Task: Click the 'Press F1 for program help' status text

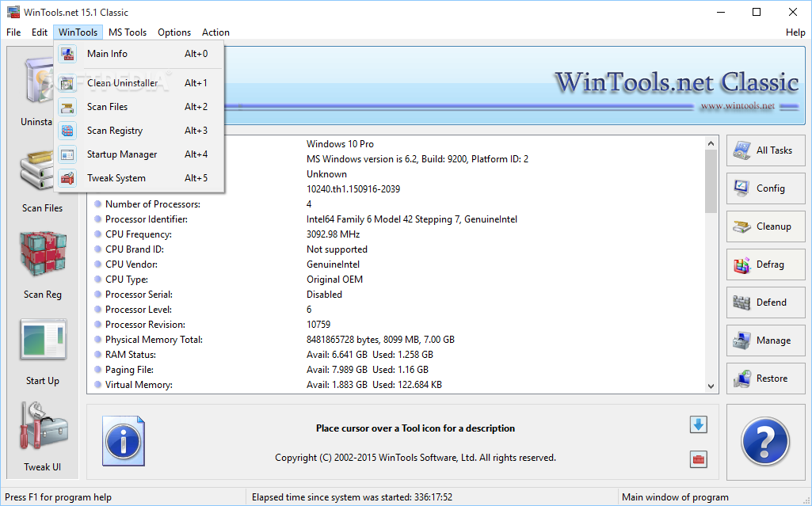Action: point(58,497)
